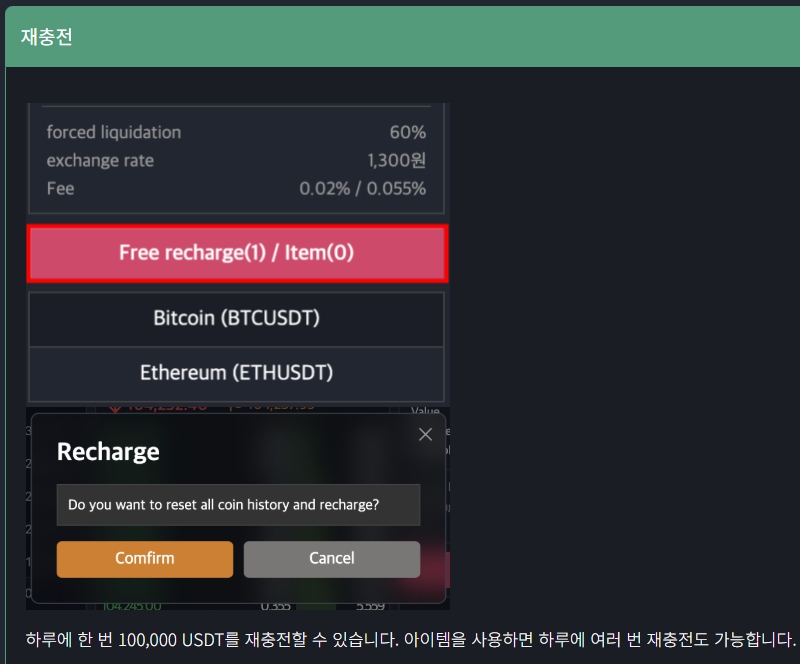
Task: Close the Recharge dialog with the X icon
Action: 425,434
